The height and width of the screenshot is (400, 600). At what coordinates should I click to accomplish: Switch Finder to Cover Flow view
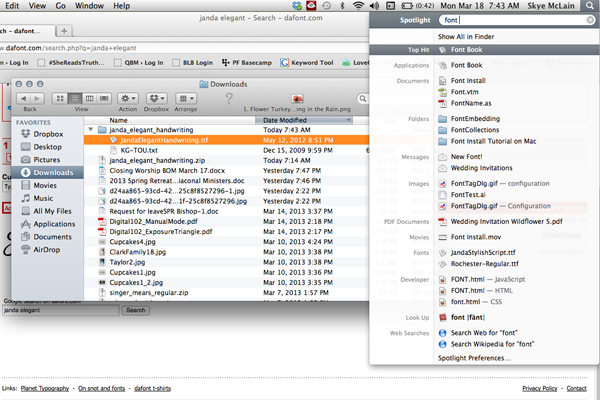tap(104, 98)
